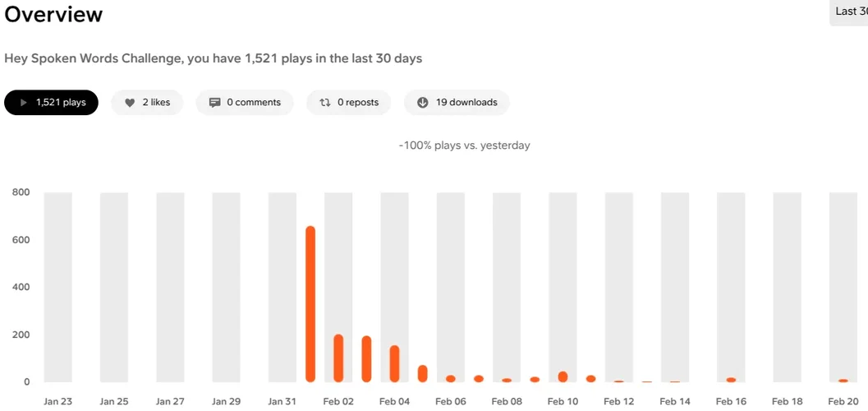This screenshot has width=868, height=411.
Task: Click the tallest orange bar on Feb 01
Action: coord(310,304)
